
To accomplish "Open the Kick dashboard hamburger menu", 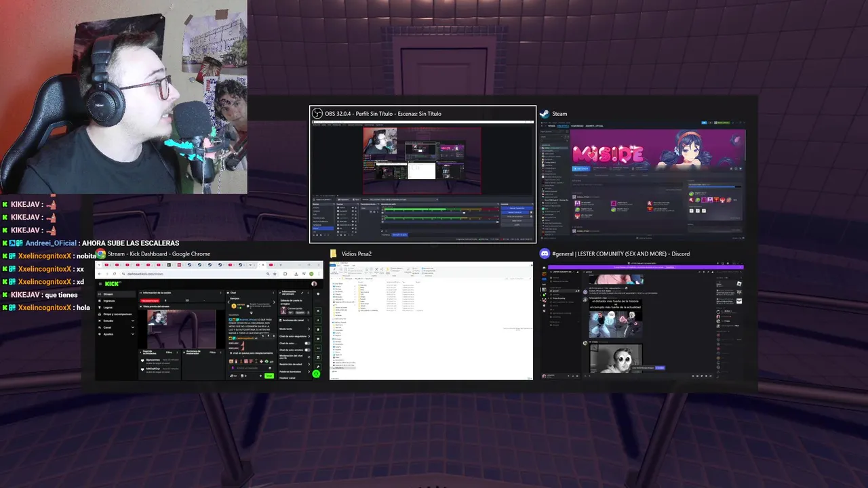I will coord(100,284).
